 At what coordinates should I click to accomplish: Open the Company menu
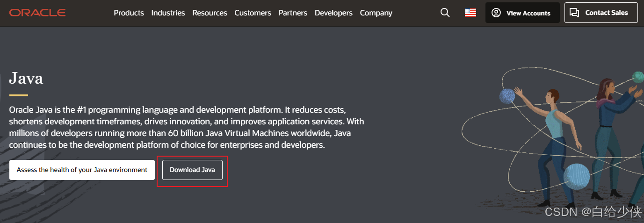pos(376,13)
